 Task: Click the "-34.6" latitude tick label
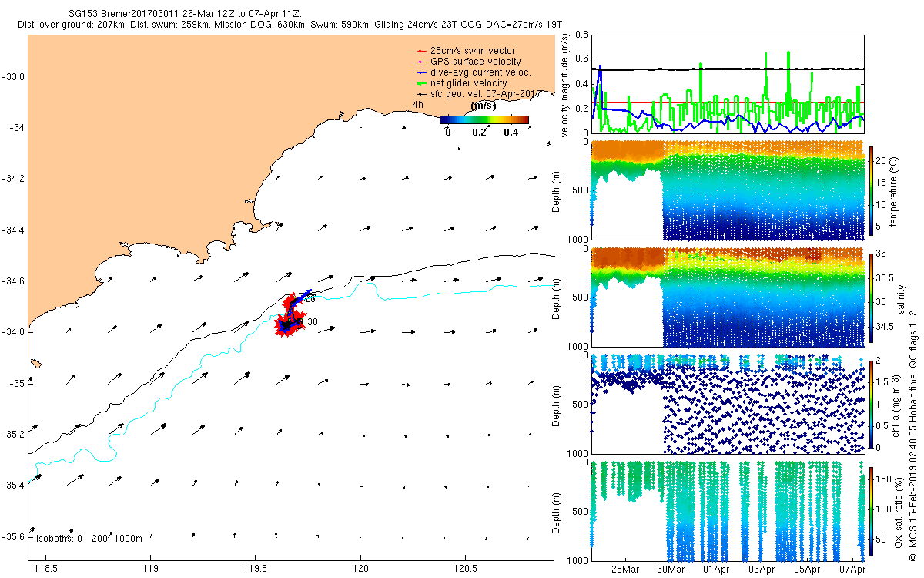click(x=12, y=281)
